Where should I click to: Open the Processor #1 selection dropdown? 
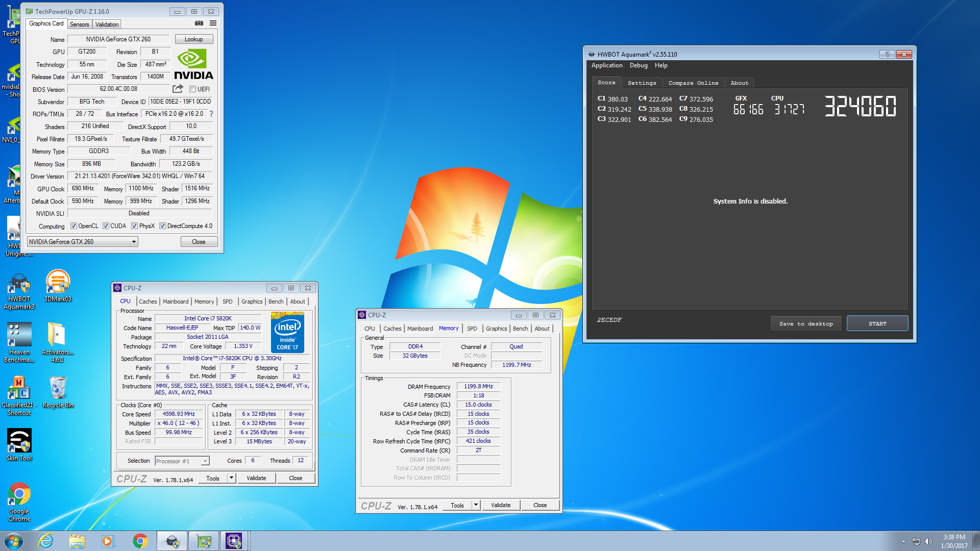coord(182,461)
